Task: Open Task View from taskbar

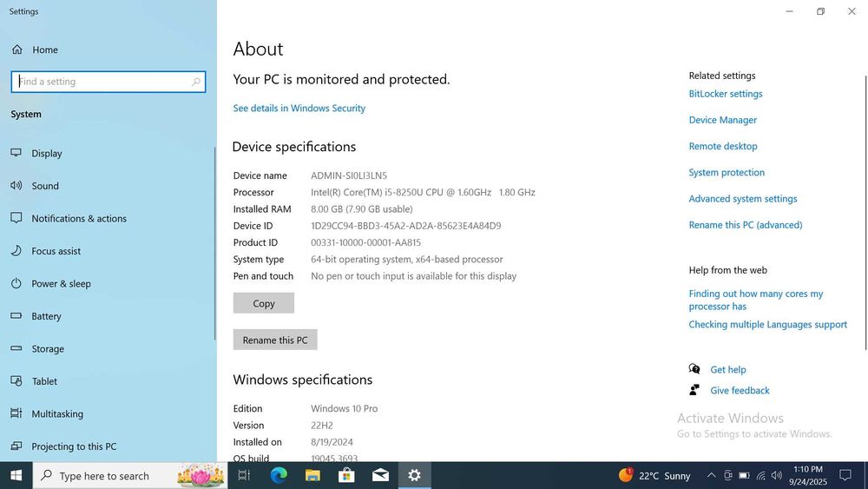Action: [244, 475]
